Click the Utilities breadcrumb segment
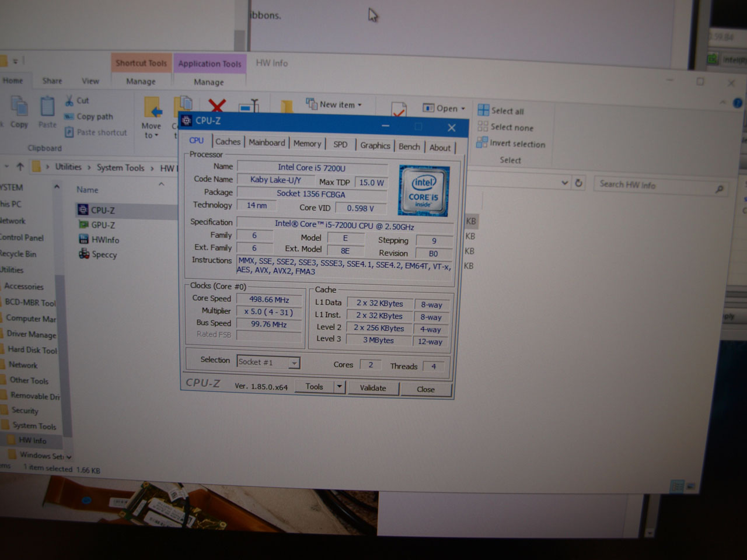Viewport: 747px width, 560px height. (68, 167)
